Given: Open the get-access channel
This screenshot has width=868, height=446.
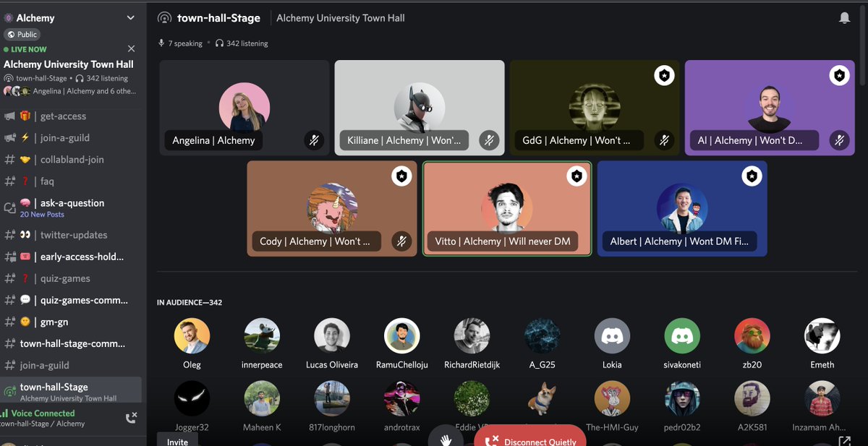Looking at the screenshot, I should tap(71, 116).
